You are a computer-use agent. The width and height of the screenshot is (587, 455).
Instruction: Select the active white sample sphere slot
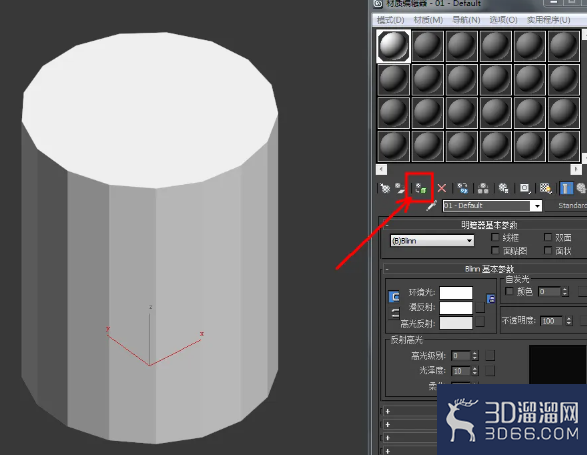(393, 46)
